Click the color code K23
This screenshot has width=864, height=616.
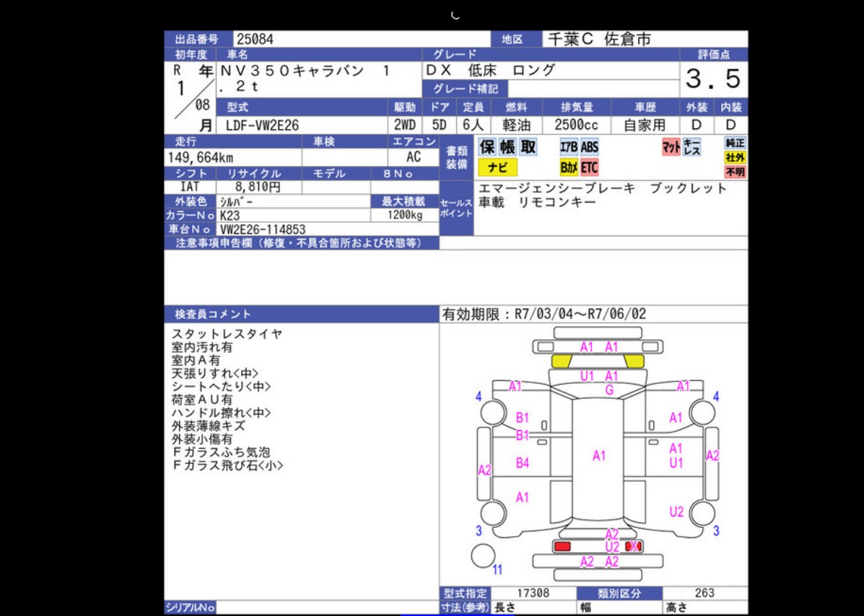tap(230, 216)
